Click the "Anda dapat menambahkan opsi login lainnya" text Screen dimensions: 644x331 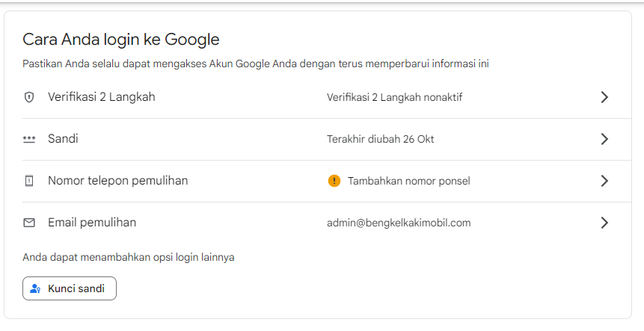point(129,258)
